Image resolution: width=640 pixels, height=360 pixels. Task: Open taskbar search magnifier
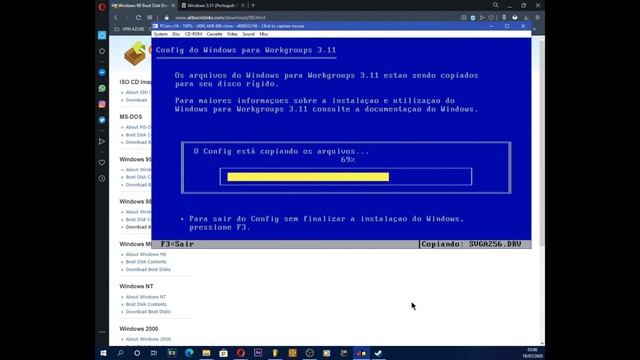coord(120,353)
